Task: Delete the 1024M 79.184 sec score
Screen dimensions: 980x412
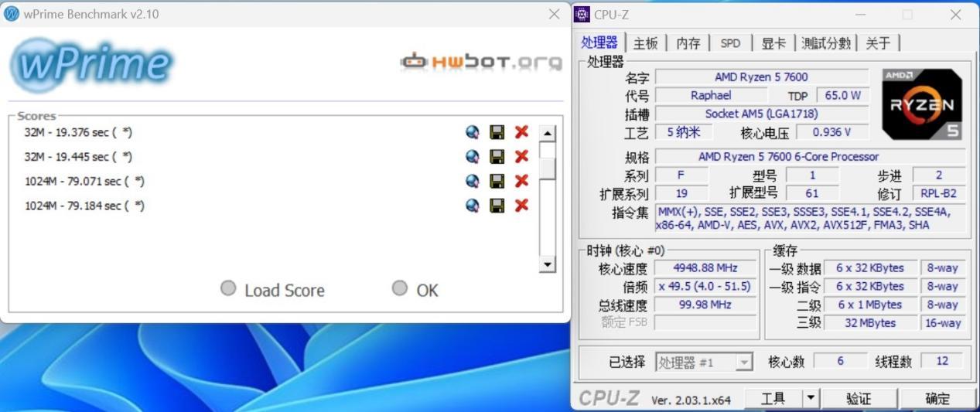Action: 521,205
